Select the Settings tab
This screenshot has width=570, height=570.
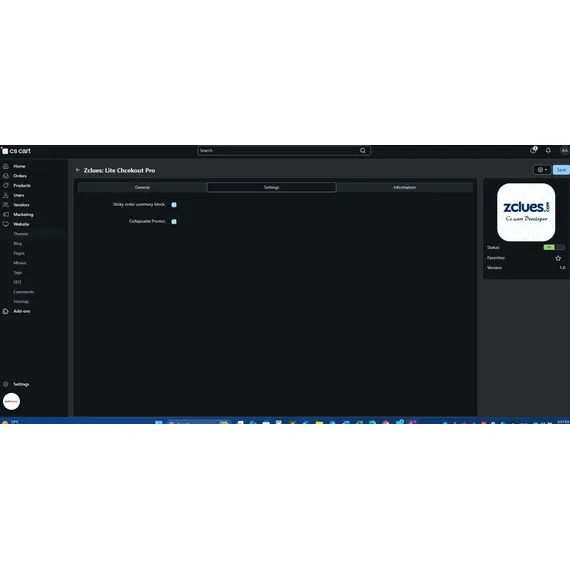click(x=271, y=187)
